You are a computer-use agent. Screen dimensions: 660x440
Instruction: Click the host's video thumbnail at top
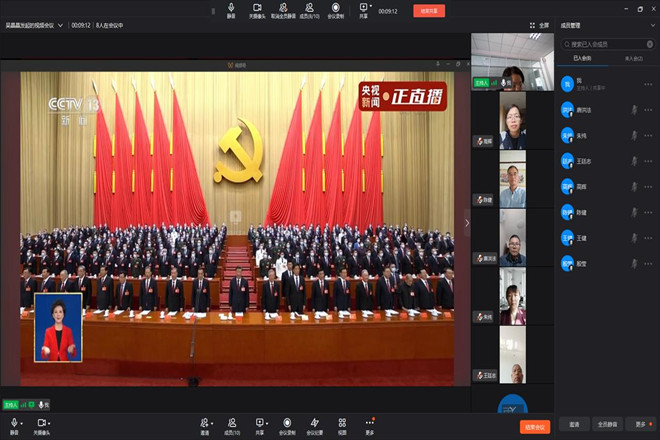pyautogui.click(x=512, y=62)
